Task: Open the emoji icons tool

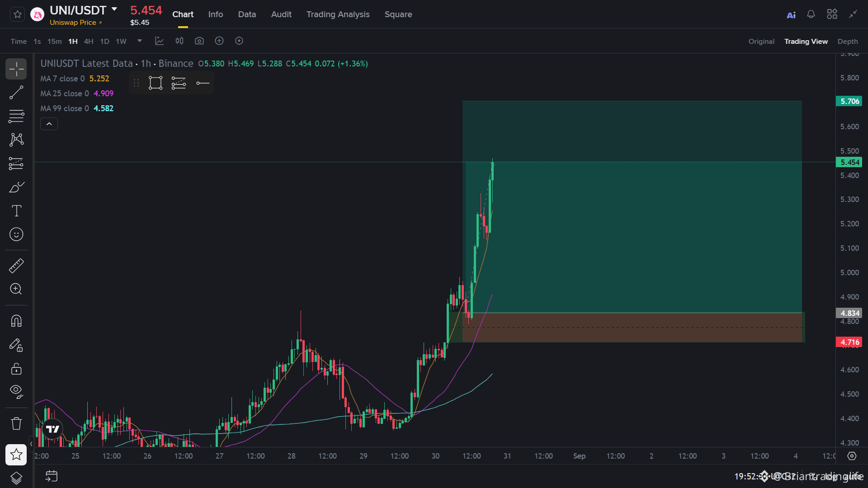Action: pos(16,234)
